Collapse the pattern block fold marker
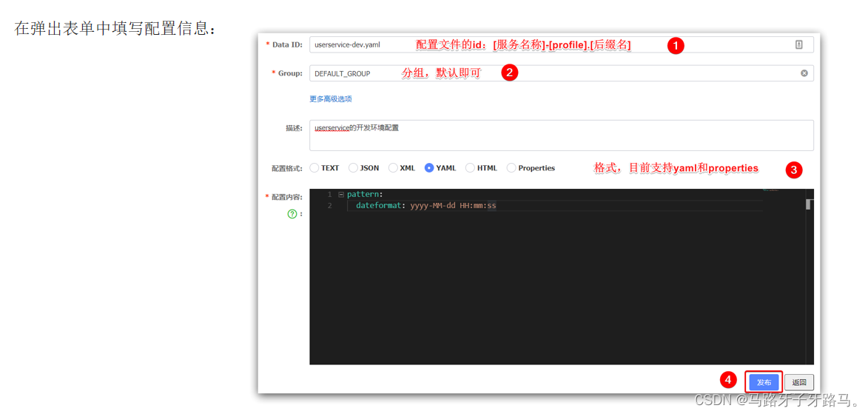This screenshot has height=414, width=868. tap(341, 195)
